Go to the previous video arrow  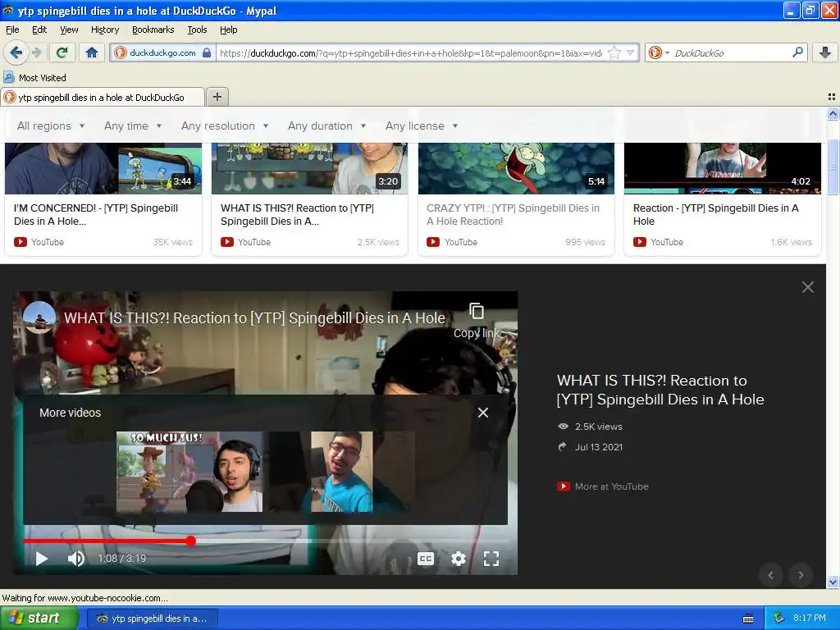(x=771, y=575)
